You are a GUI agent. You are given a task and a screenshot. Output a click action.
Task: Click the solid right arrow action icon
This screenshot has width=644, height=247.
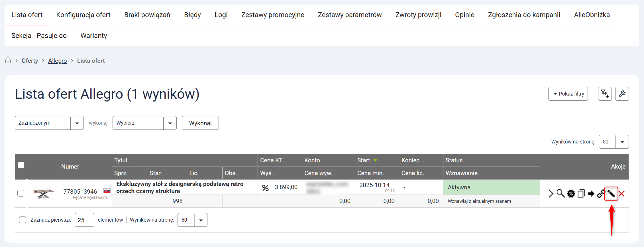coord(591,194)
